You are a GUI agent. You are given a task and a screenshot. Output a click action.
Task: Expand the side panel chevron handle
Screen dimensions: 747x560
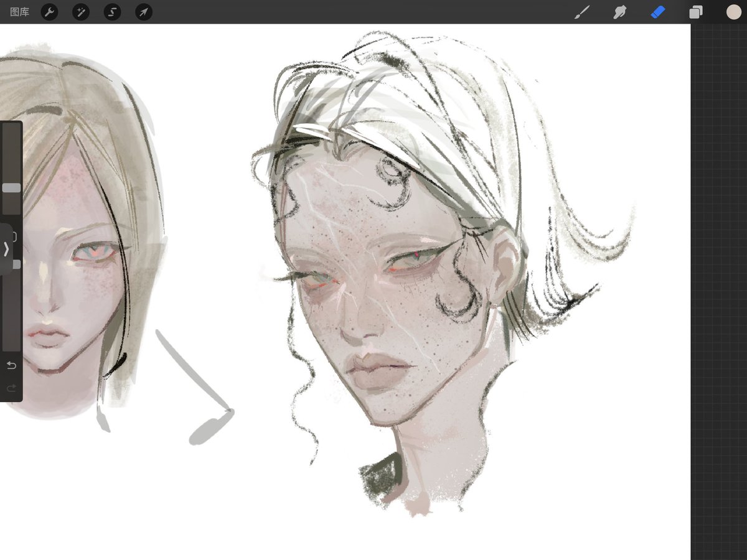[x=6, y=249]
